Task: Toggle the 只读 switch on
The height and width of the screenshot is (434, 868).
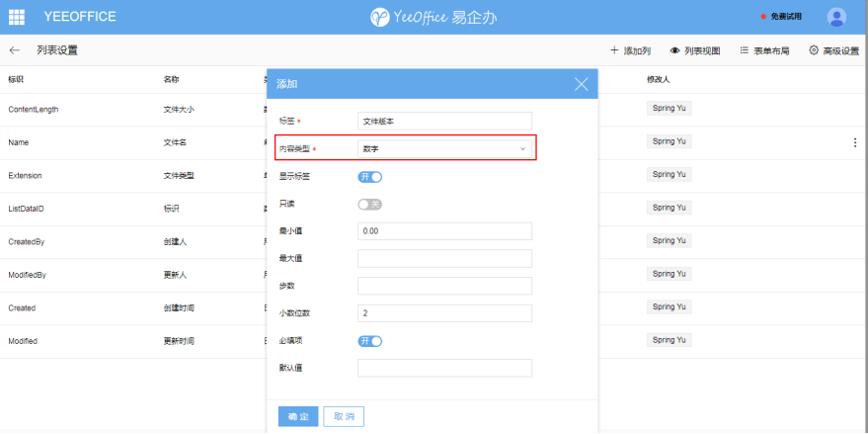Action: tap(369, 204)
